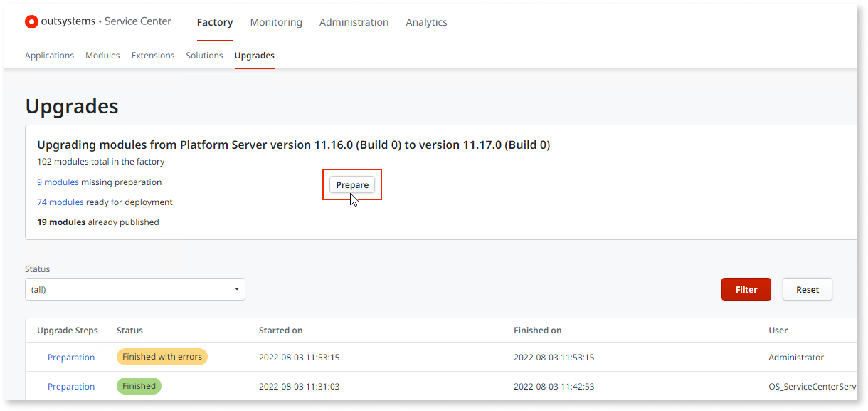Navigate to the Analytics section

(x=426, y=22)
